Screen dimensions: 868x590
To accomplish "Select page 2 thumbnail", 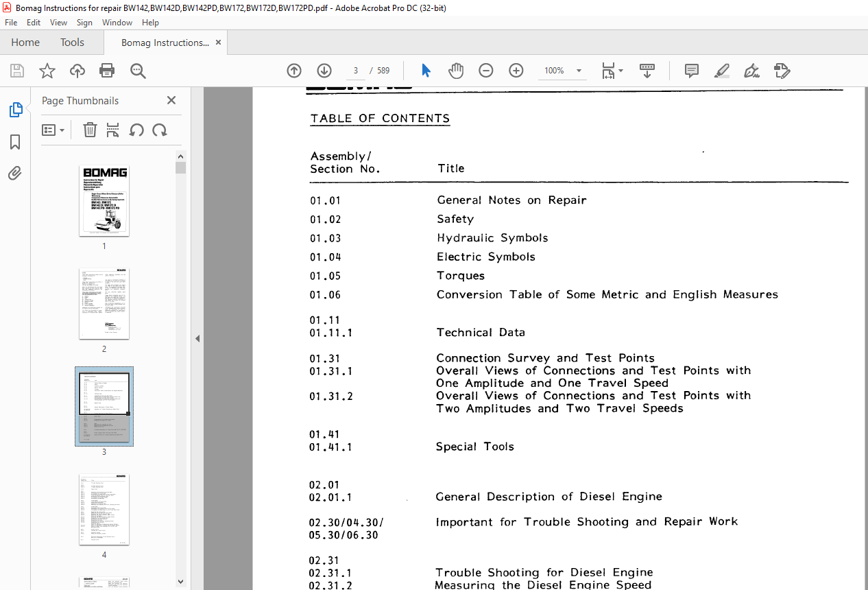I will tap(104, 303).
